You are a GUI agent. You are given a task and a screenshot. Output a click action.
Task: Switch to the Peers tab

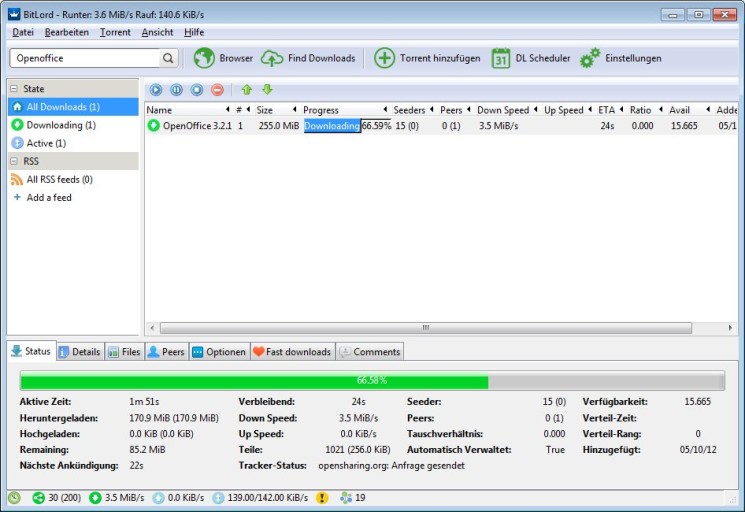[x=166, y=351]
